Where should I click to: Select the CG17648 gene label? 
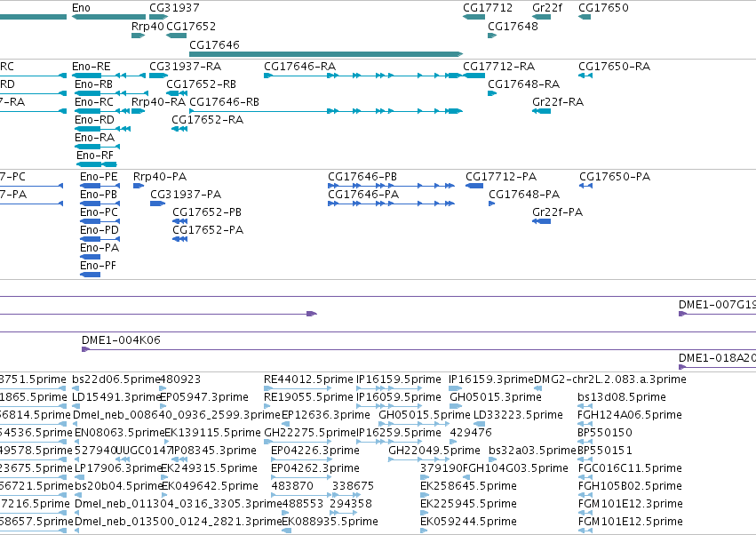tap(513, 27)
